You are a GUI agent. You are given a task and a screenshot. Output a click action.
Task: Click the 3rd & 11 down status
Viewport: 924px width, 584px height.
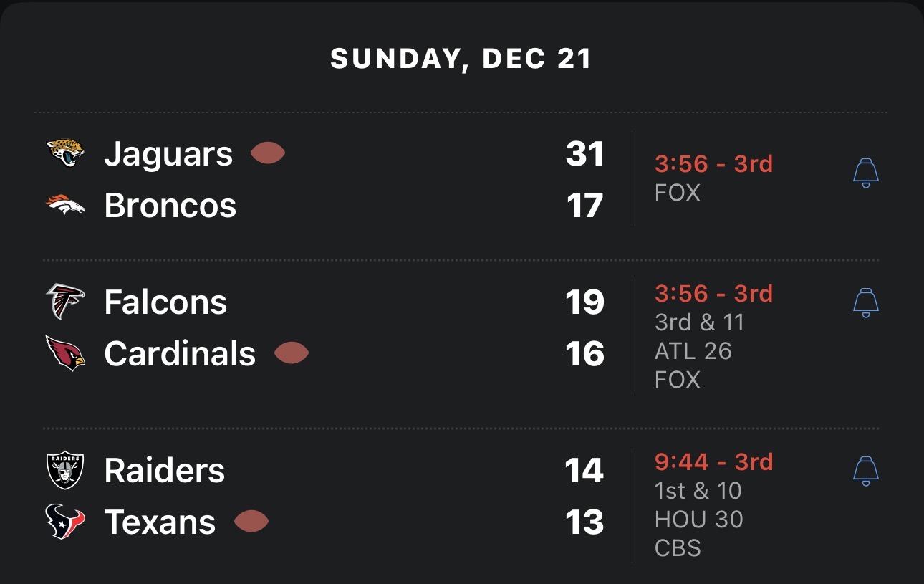click(699, 322)
